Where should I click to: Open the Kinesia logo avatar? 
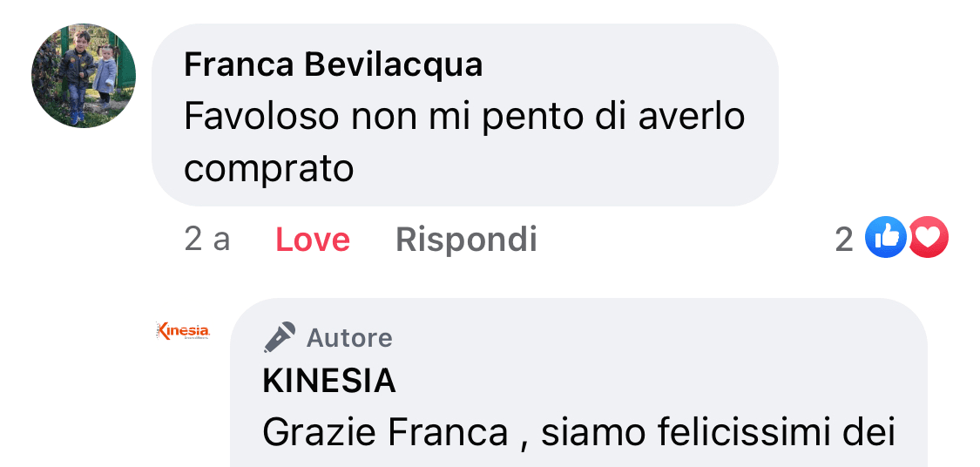182,331
